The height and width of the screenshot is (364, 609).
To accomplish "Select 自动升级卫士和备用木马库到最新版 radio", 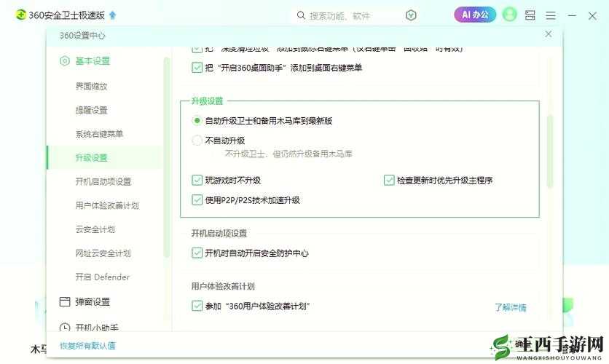I will (x=197, y=121).
